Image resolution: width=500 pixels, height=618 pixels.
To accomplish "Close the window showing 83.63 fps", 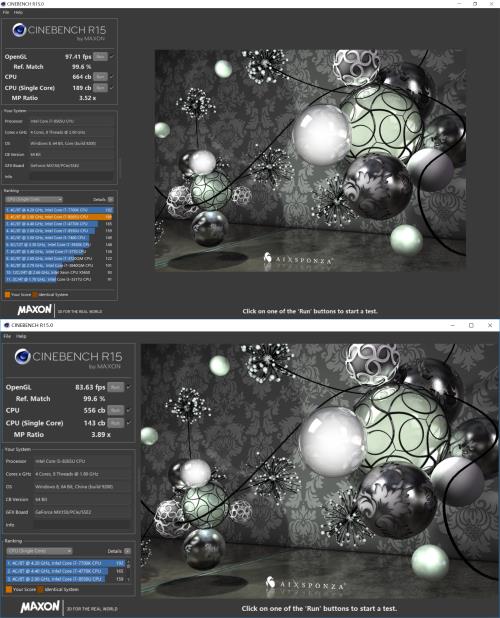I will click(490, 325).
